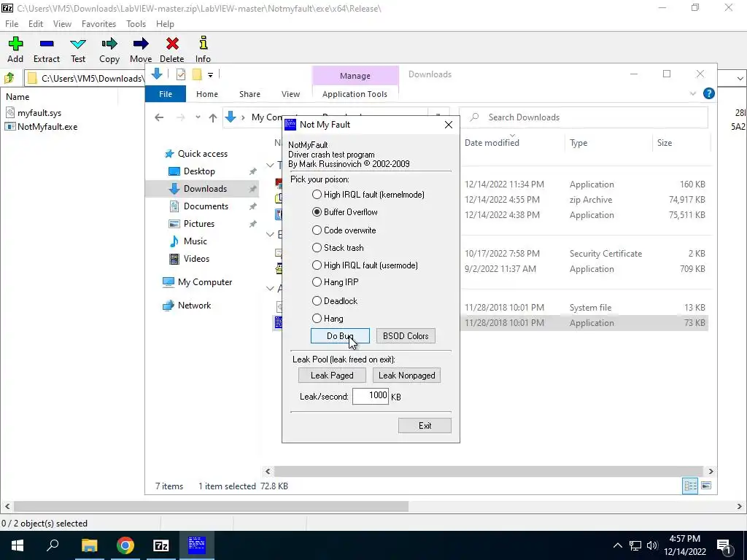Close the Not My Fault dialog
Image resolution: width=747 pixels, height=560 pixels.
pos(449,125)
